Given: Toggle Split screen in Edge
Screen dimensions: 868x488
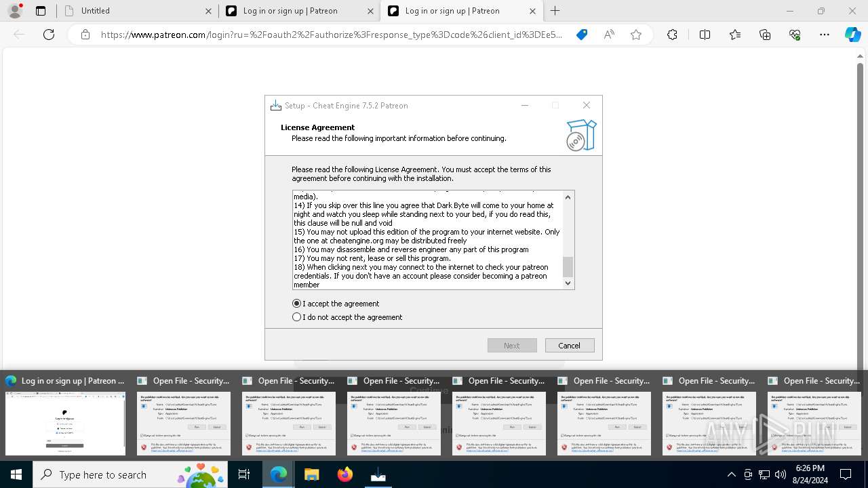Looking at the screenshot, I should 705,35.
